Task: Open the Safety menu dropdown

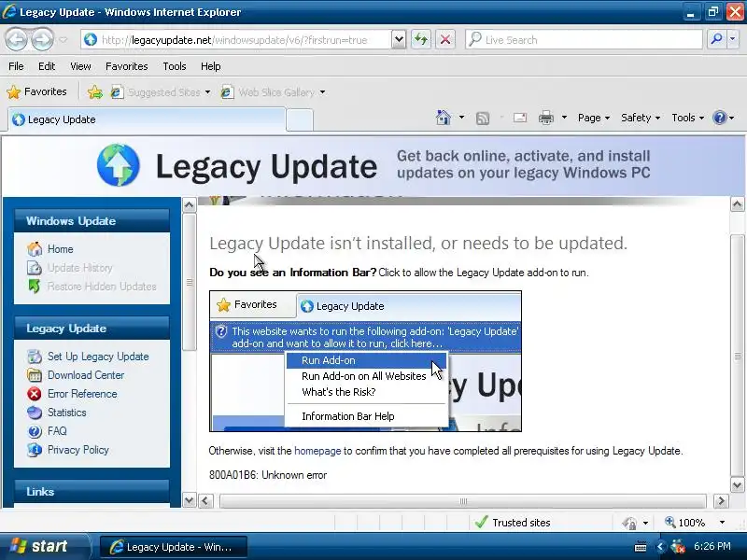Action: [x=641, y=118]
